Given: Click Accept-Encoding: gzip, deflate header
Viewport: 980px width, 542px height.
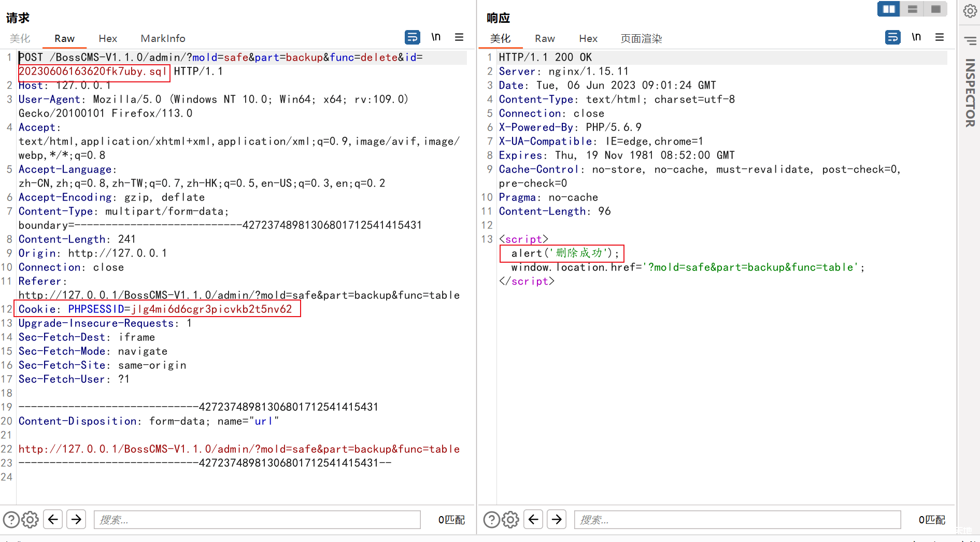Looking at the screenshot, I should [111, 197].
